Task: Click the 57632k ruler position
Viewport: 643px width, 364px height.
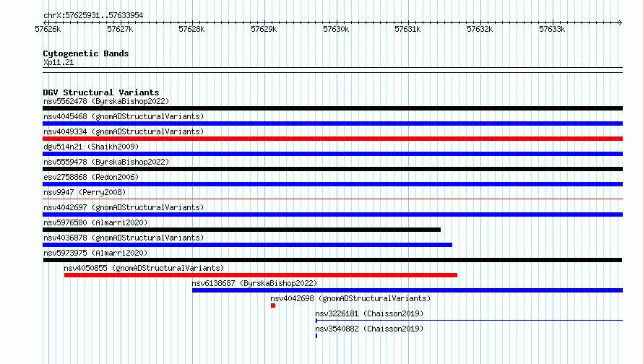Action: [480, 29]
